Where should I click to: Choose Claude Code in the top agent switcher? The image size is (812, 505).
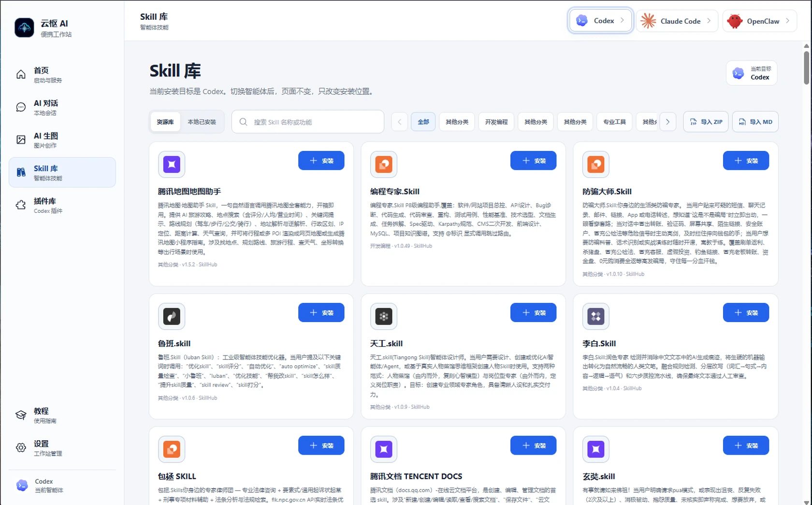click(x=677, y=21)
